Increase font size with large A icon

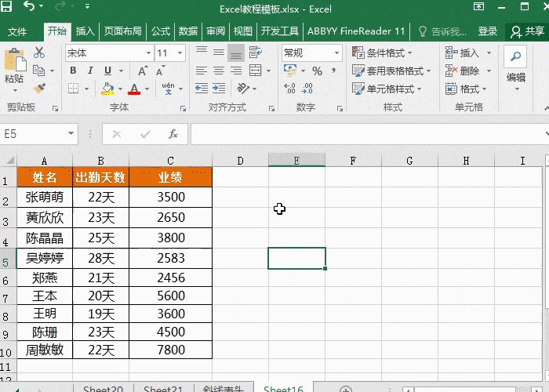coord(143,71)
